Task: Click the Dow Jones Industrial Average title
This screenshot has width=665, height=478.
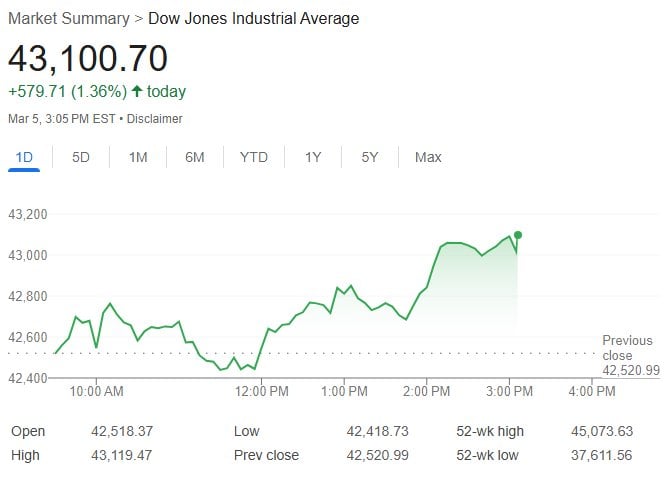Action: [x=253, y=19]
